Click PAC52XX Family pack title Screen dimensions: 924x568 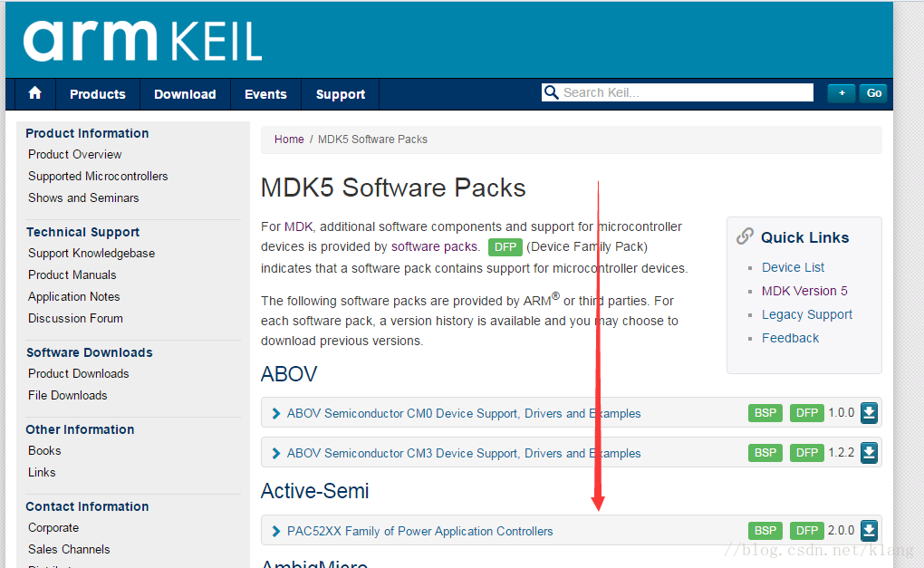(419, 532)
